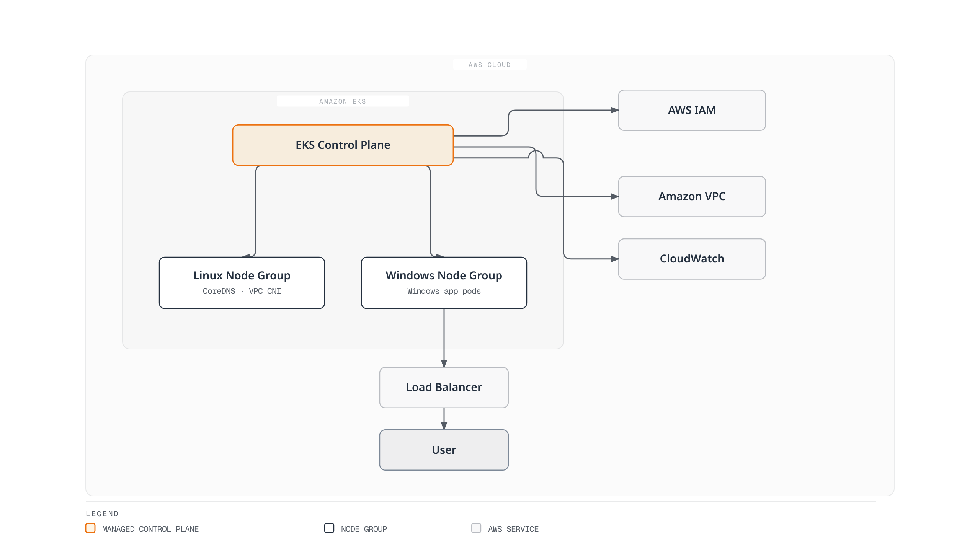Click the AWS CLOUD container label
980x551 pixels.
pos(490,65)
